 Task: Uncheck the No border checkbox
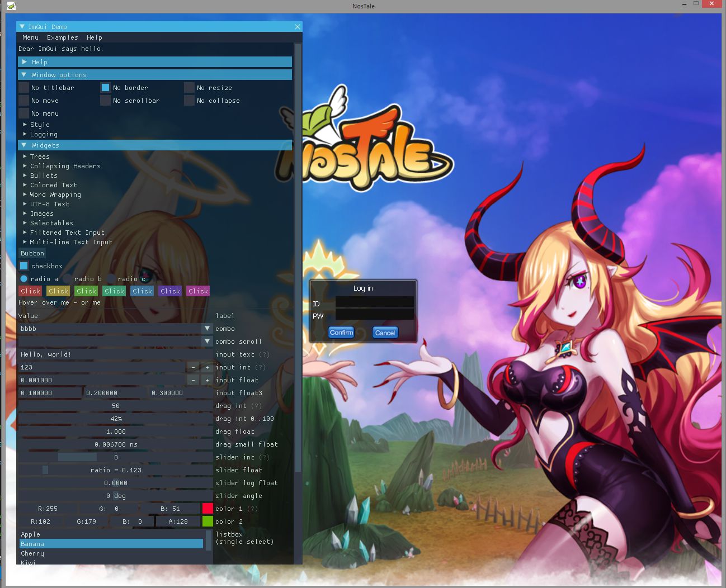click(x=105, y=88)
